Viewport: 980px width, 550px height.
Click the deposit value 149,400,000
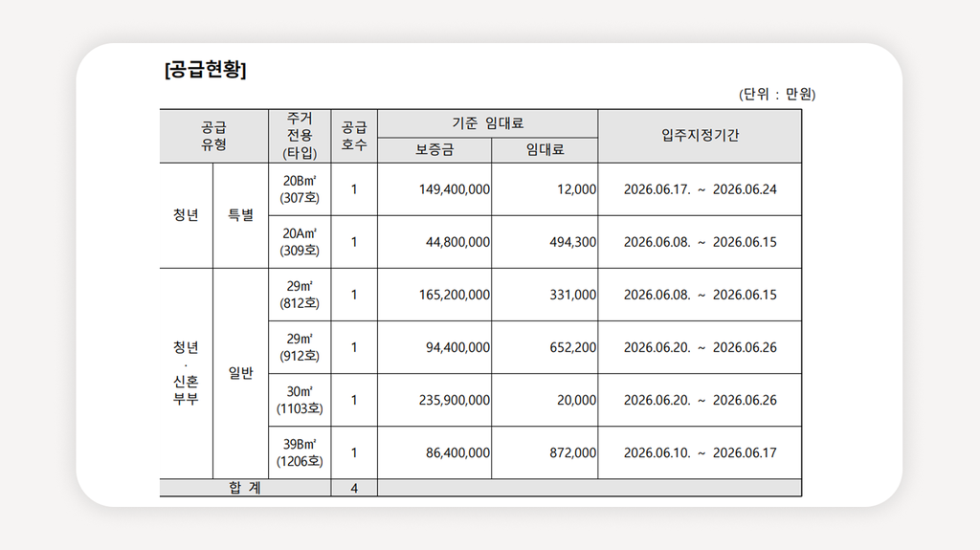click(x=455, y=189)
